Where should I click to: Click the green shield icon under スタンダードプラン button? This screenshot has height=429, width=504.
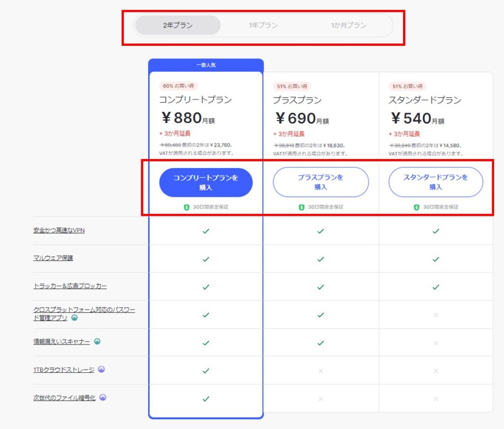click(x=416, y=207)
